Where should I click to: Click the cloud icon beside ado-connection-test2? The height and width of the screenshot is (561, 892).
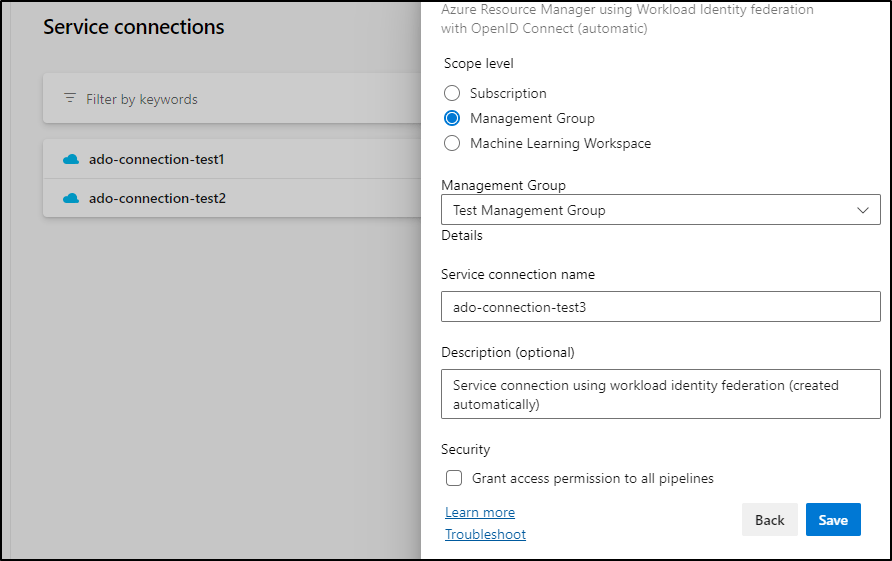coord(70,198)
